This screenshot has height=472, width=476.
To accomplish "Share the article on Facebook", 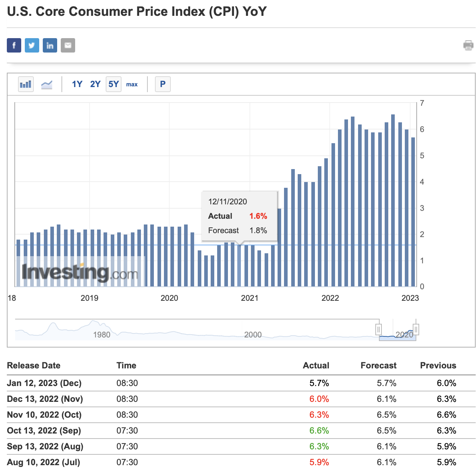I will point(14,45).
